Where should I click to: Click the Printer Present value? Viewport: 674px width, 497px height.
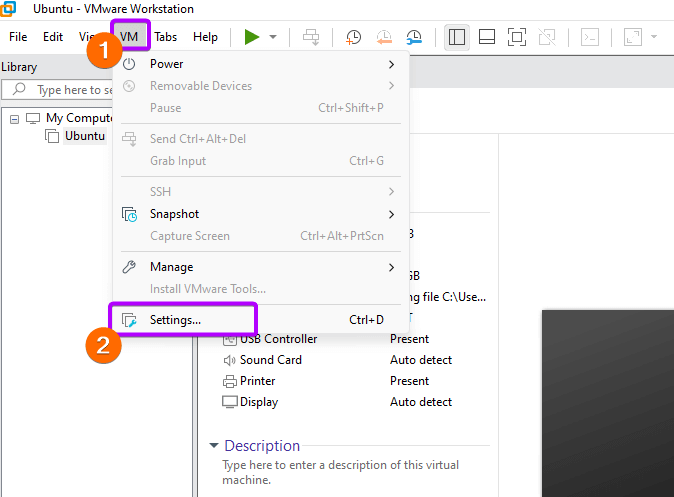point(409,381)
